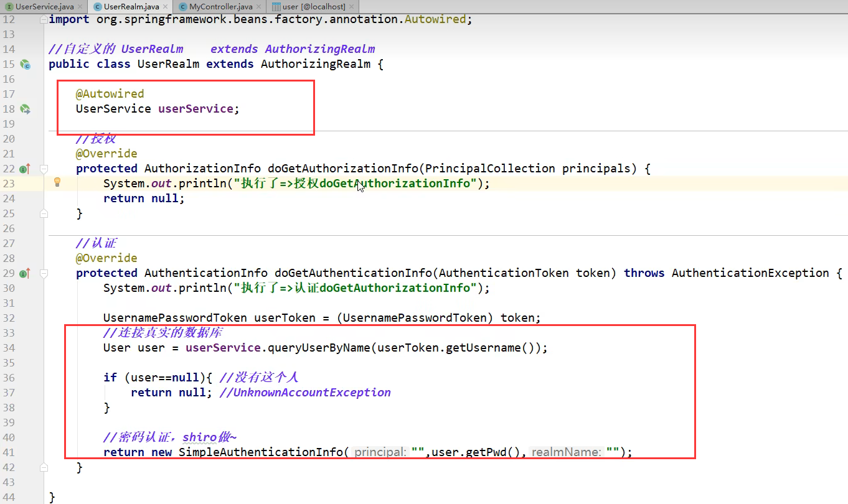Screen dimensions: 848x504
Task: Click the //认证 comment on line 27
Action: (96, 243)
